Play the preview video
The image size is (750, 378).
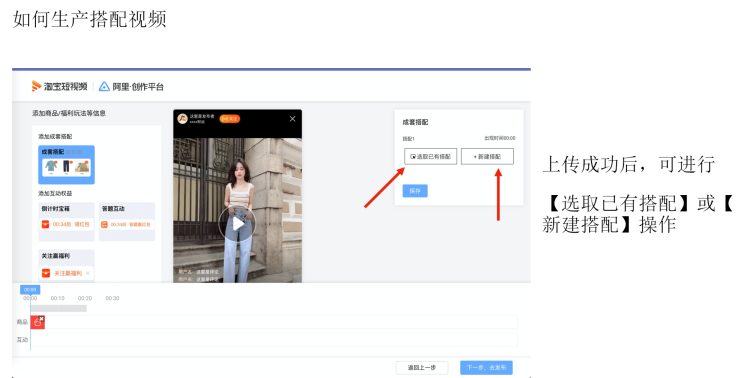[237, 223]
